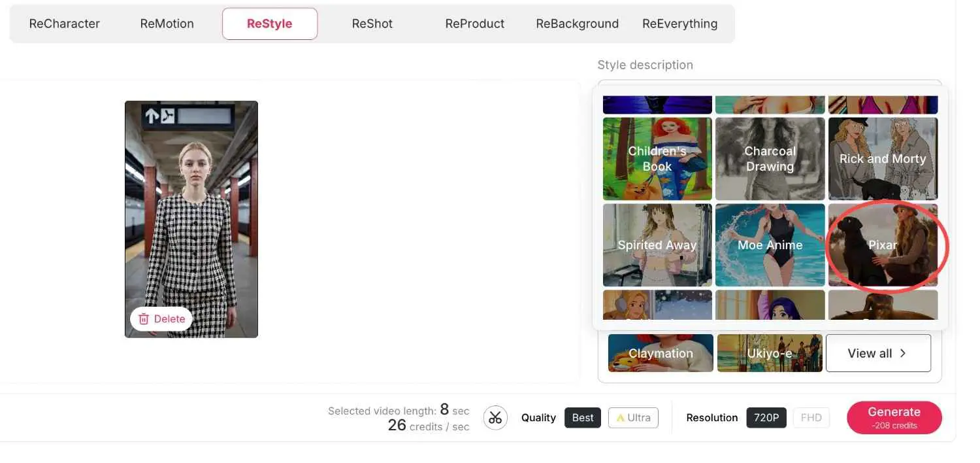Screen dimensions: 980x463
Task: Click the View all chevron arrow
Action: [904, 352]
